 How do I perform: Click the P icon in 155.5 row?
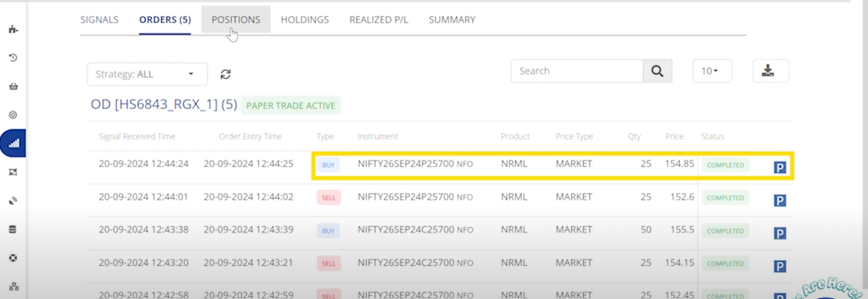coord(780,234)
